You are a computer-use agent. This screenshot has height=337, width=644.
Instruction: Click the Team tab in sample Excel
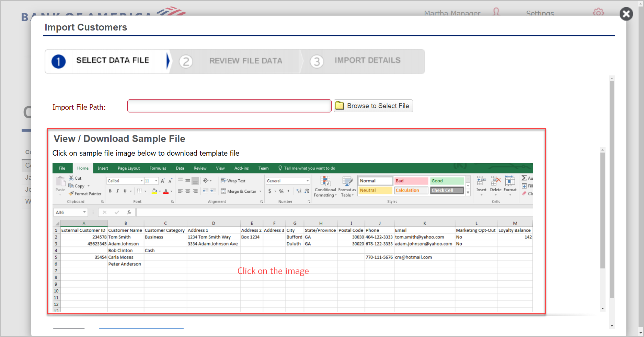click(264, 168)
